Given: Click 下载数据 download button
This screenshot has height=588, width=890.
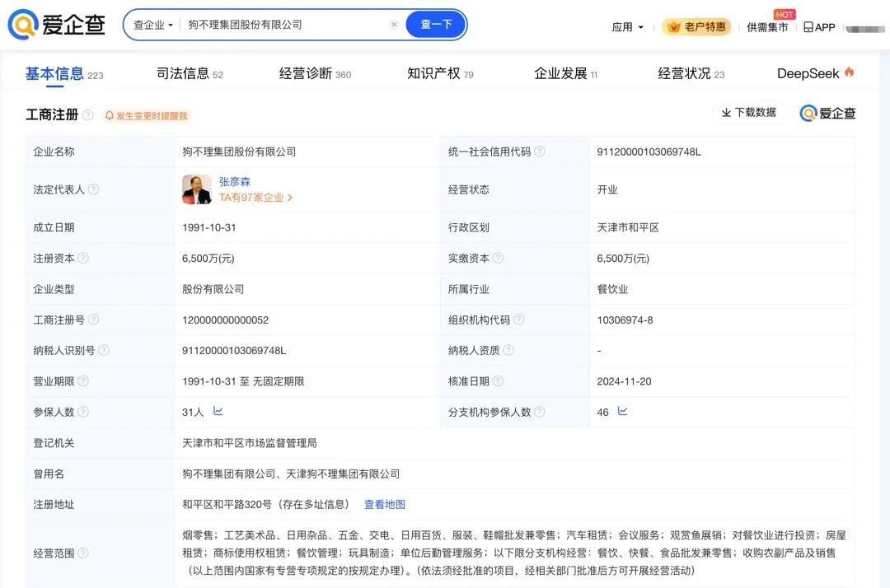Looking at the screenshot, I should pos(748,112).
